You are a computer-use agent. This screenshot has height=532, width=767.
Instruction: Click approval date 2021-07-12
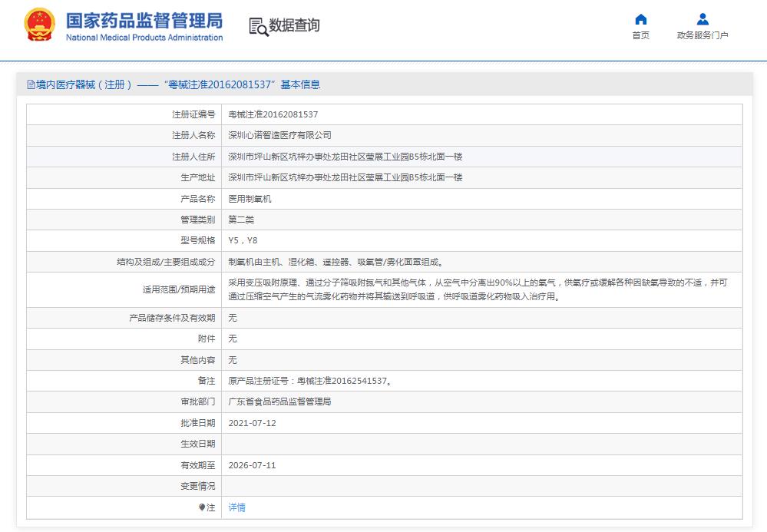(x=253, y=423)
